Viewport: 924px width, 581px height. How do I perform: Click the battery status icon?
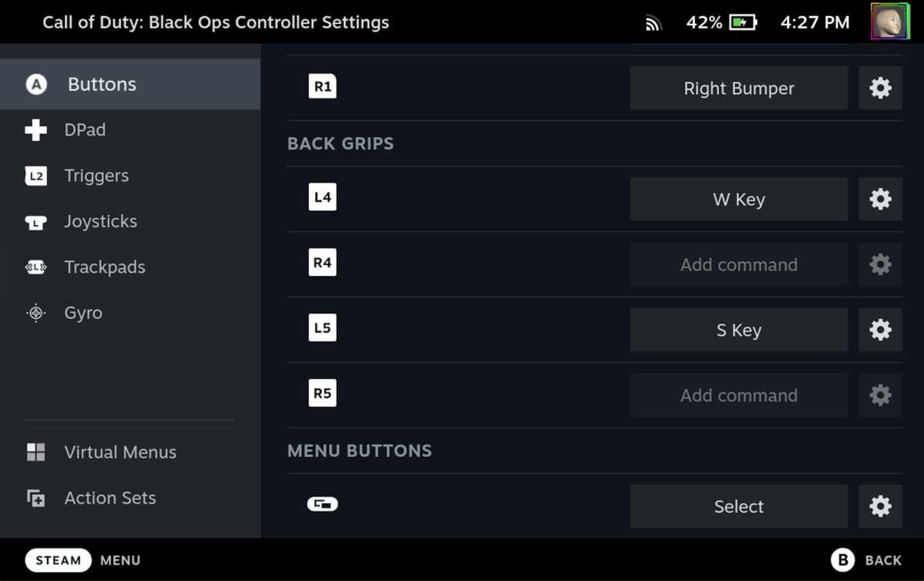742,23
